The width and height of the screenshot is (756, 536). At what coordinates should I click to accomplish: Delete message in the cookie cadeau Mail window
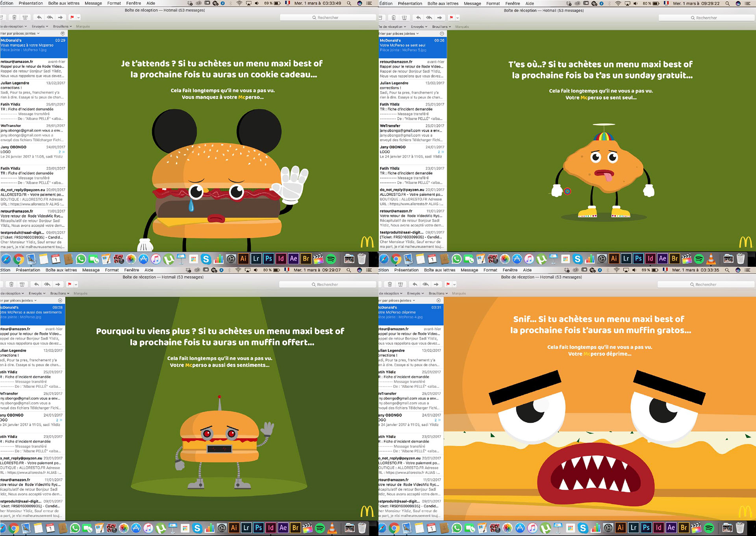15,17
